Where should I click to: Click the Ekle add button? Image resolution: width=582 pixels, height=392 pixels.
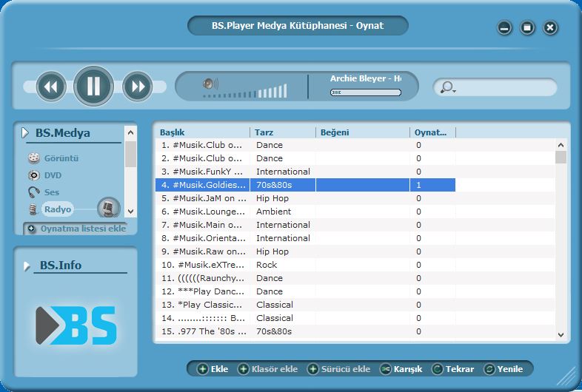coord(213,369)
